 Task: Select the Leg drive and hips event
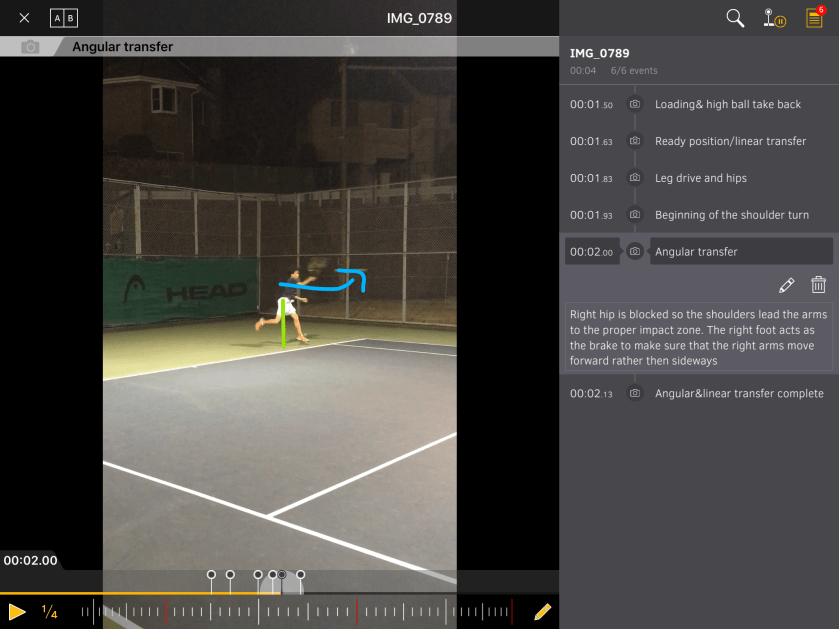pos(700,178)
